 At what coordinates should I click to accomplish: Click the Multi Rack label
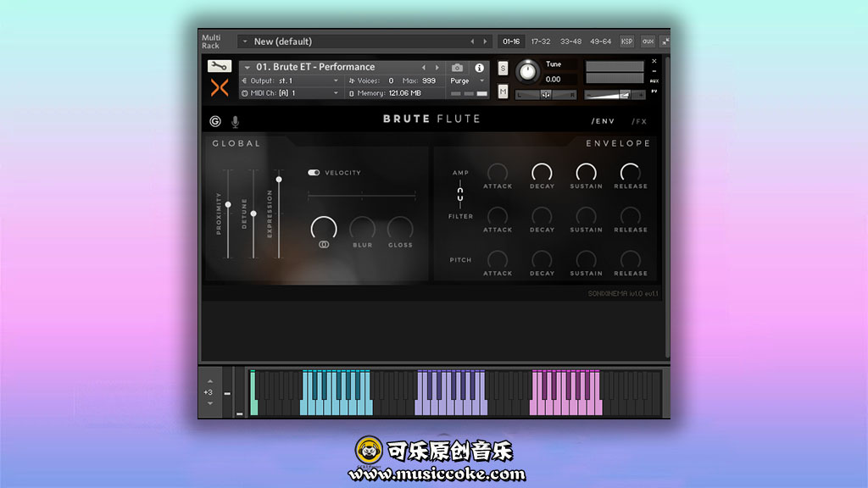[211, 42]
